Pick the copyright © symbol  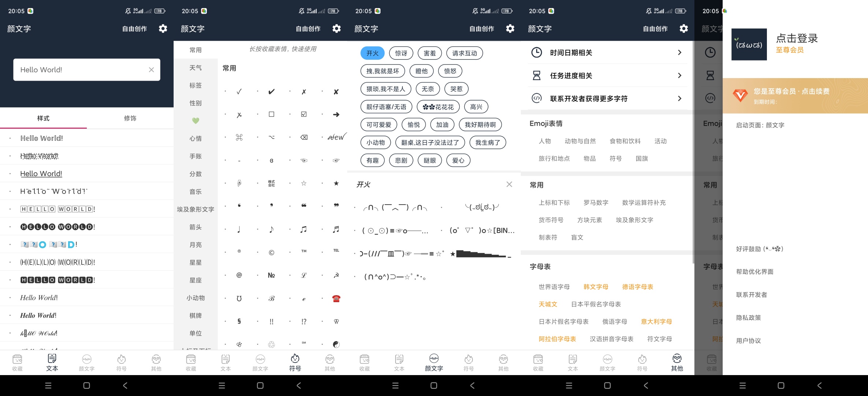[271, 252]
